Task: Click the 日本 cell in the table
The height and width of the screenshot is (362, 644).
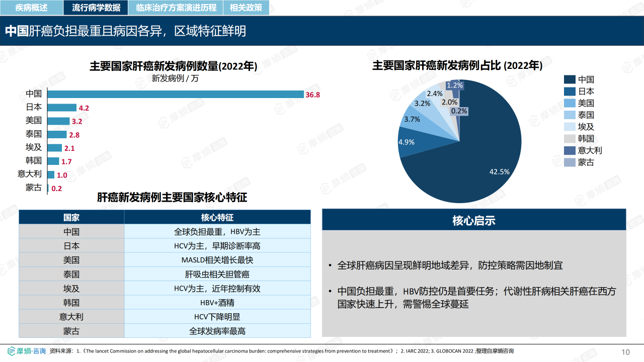Action: coord(71,246)
